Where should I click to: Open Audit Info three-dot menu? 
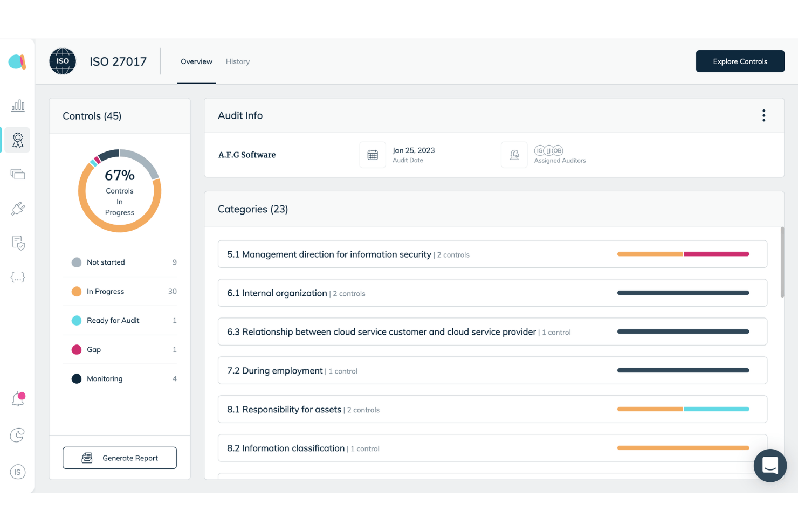point(763,115)
